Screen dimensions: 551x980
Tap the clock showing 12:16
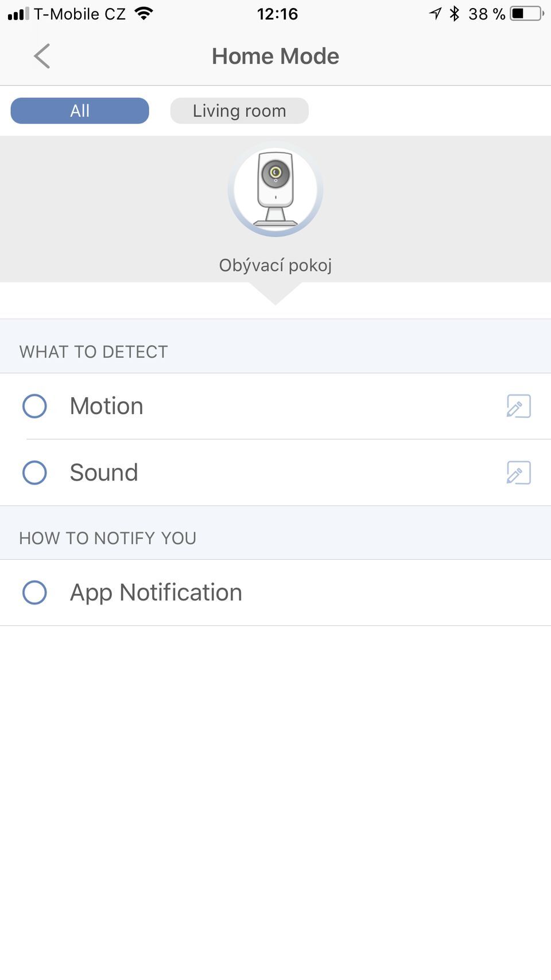[x=277, y=14]
